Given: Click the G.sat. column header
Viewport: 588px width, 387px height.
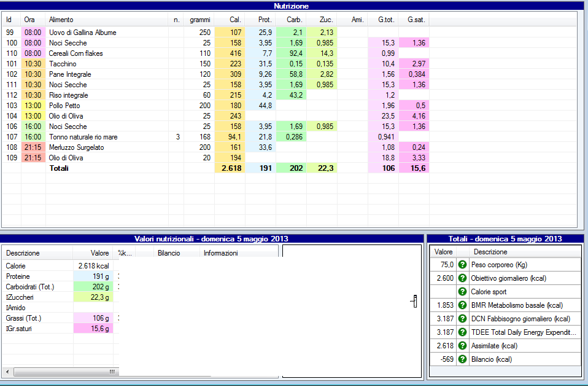Looking at the screenshot, I should click(x=414, y=20).
